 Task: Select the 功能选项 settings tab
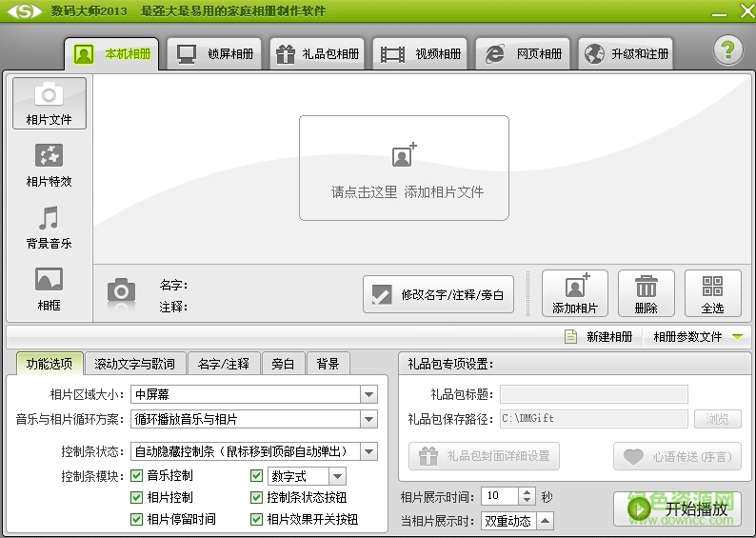point(50,364)
